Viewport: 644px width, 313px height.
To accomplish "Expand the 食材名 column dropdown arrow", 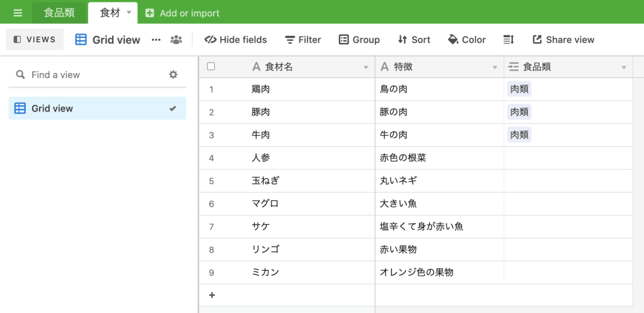I will coord(366,67).
